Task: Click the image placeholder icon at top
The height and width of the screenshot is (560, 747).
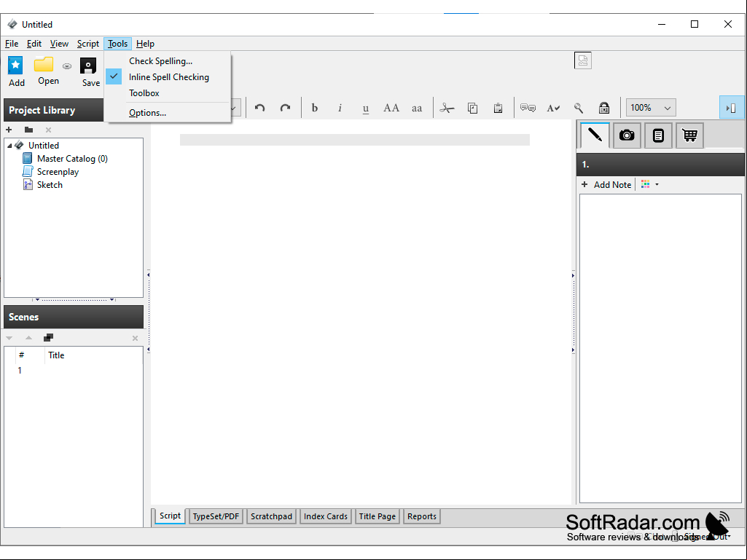Action: pyautogui.click(x=582, y=60)
